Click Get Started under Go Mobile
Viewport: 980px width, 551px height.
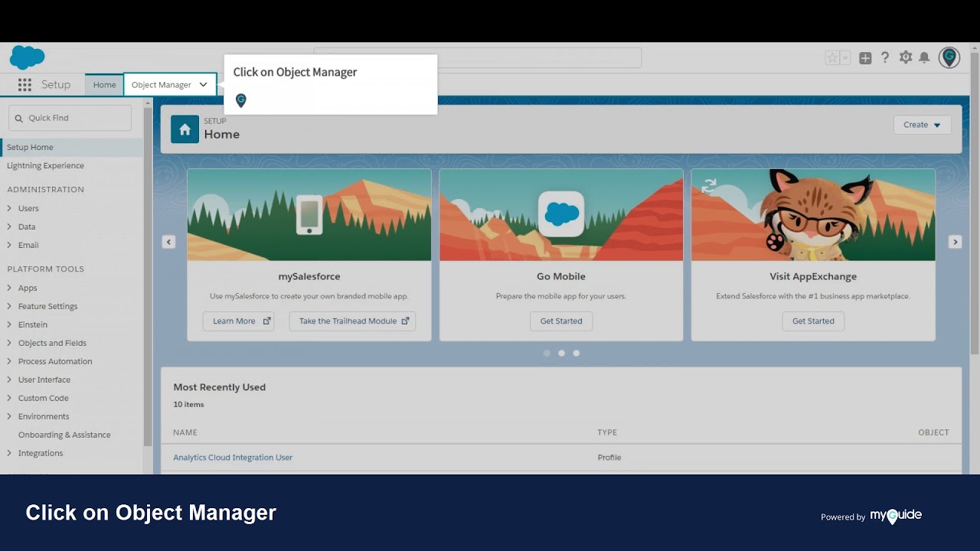coord(561,321)
